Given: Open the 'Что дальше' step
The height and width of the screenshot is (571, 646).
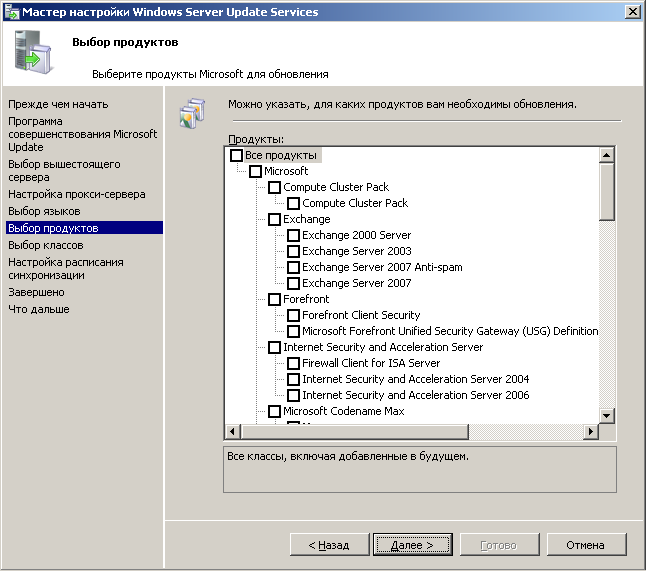Looking at the screenshot, I should click(x=39, y=309).
